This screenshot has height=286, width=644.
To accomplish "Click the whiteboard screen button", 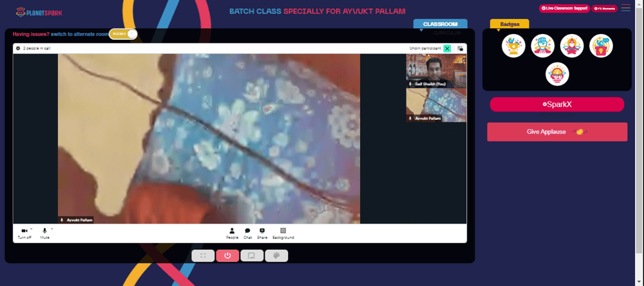I will (252, 256).
